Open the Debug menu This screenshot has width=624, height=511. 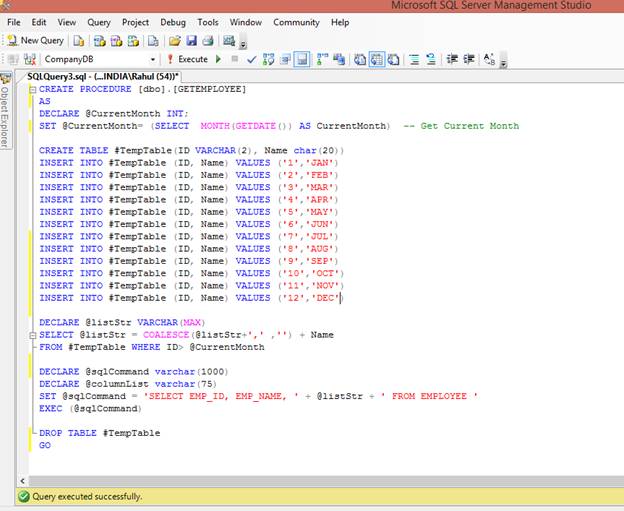pos(173,22)
